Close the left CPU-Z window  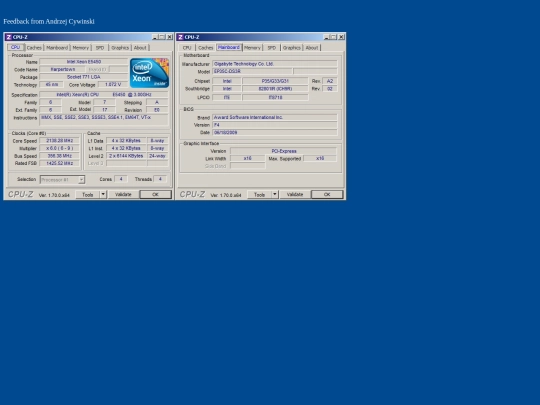click(169, 37)
